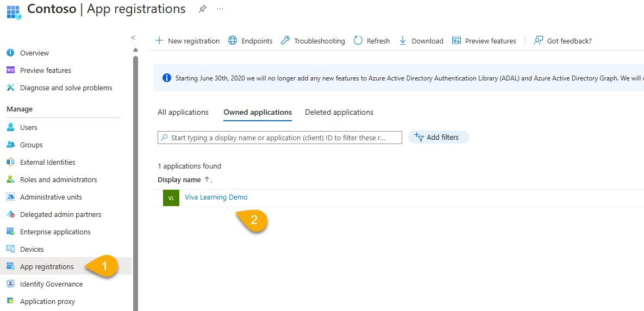Open External Identities page

48,162
